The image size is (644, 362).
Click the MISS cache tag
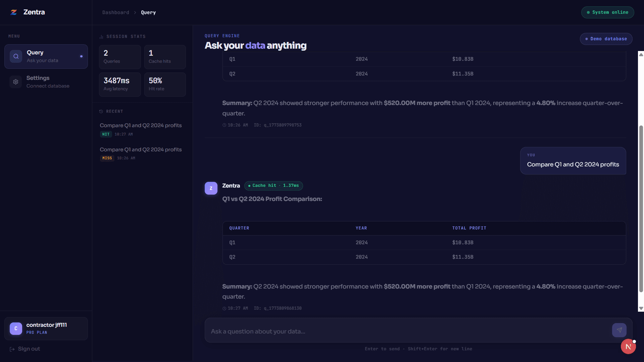[107, 158]
